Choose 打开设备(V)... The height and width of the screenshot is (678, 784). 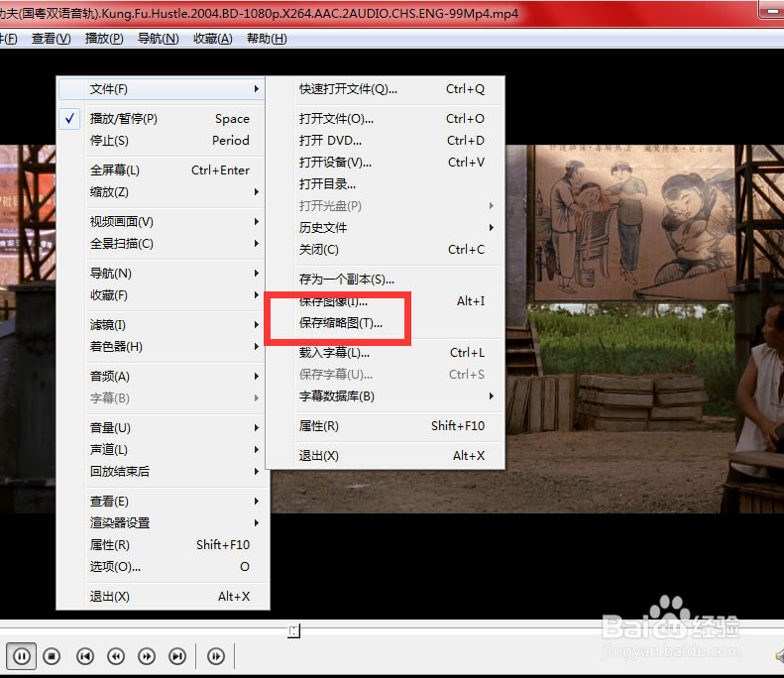coord(385,163)
